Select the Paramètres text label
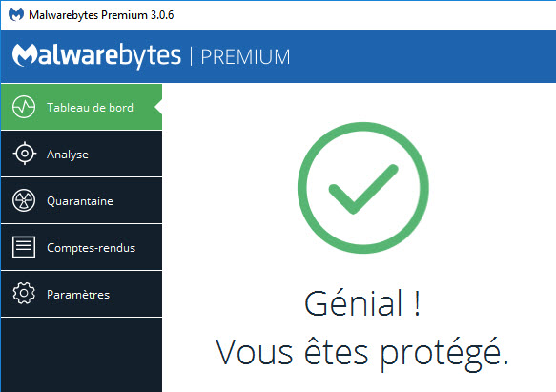Viewport: 556px width, 392px height. (x=78, y=295)
